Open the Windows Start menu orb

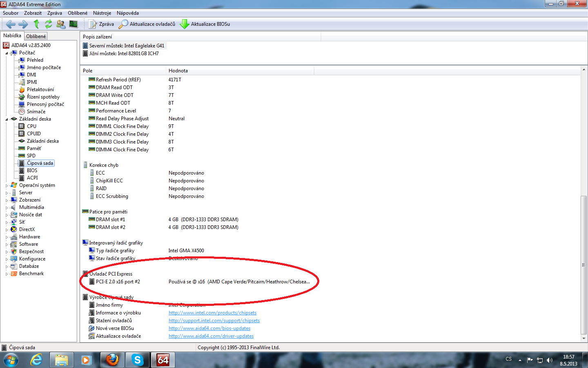point(11,360)
